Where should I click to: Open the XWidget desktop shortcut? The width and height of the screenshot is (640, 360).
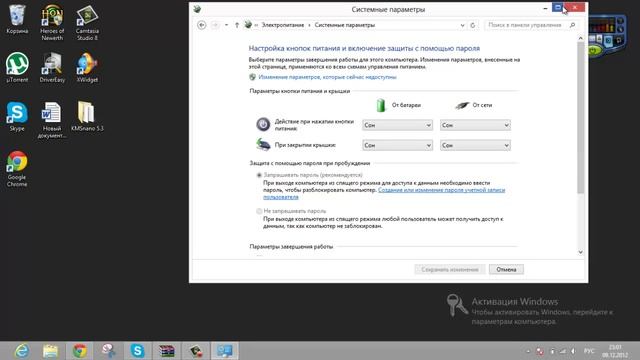[x=87, y=68]
